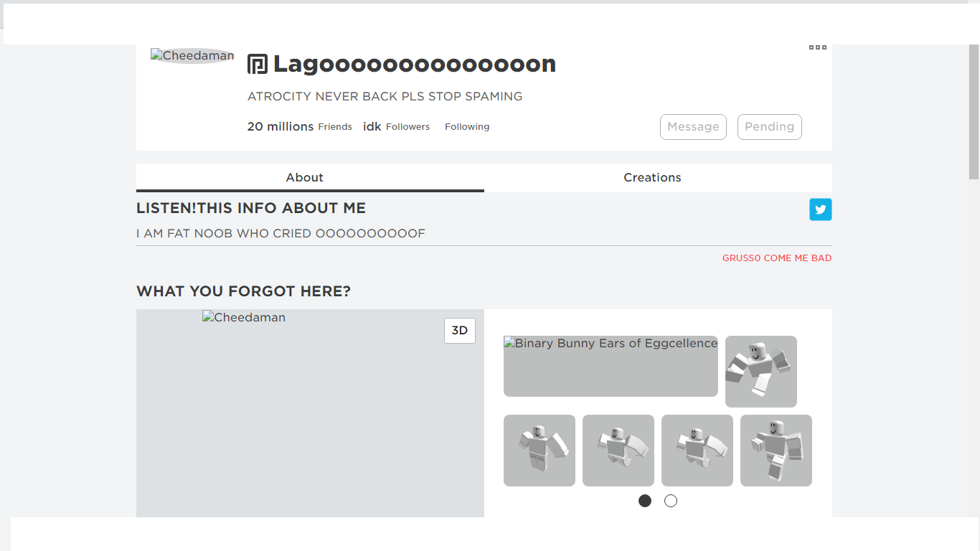Open the Binary Bunny Ears of Eggcellence item

pos(611,366)
